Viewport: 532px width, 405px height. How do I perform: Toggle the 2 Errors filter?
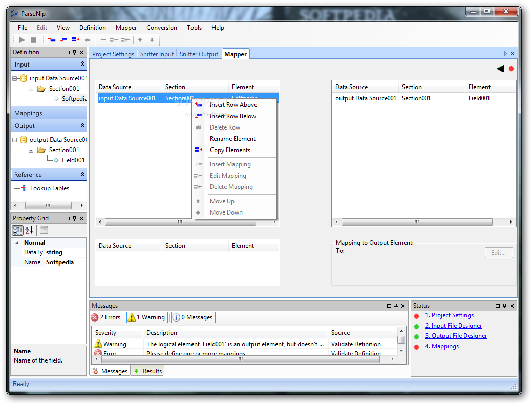click(106, 317)
